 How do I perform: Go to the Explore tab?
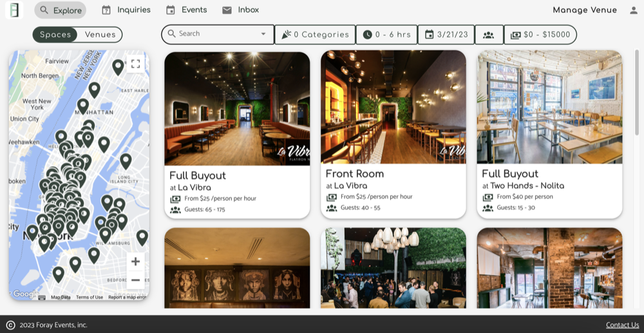[61, 10]
